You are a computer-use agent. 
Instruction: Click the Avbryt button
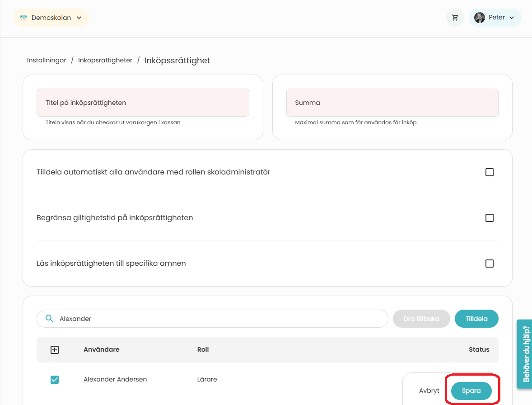click(x=429, y=391)
